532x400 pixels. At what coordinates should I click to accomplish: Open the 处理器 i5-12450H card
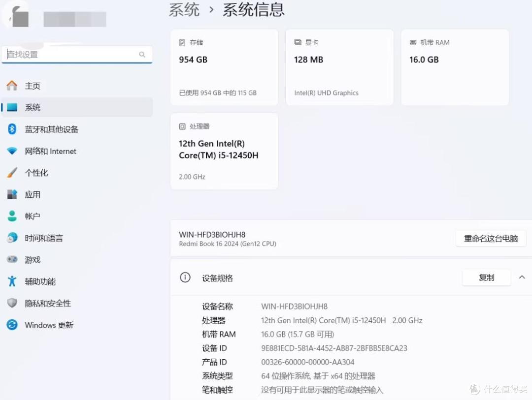click(224, 151)
